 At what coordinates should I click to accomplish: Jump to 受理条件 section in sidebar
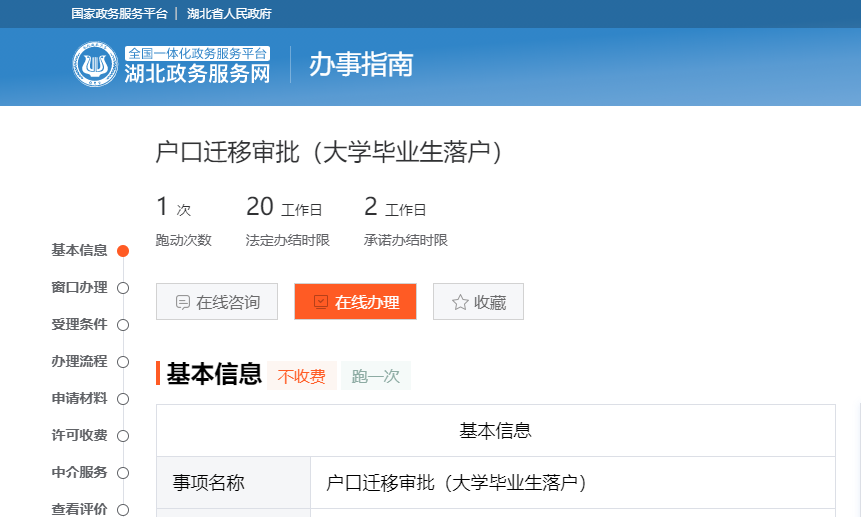click(x=79, y=324)
